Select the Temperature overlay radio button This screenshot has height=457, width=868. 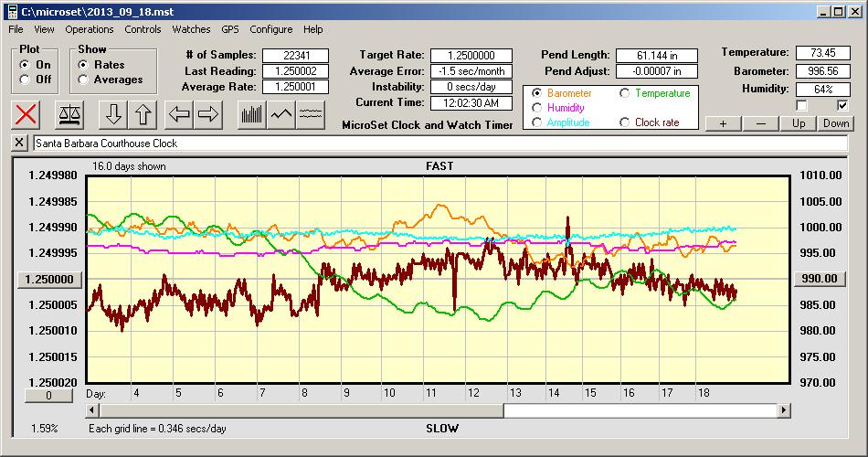(x=625, y=93)
